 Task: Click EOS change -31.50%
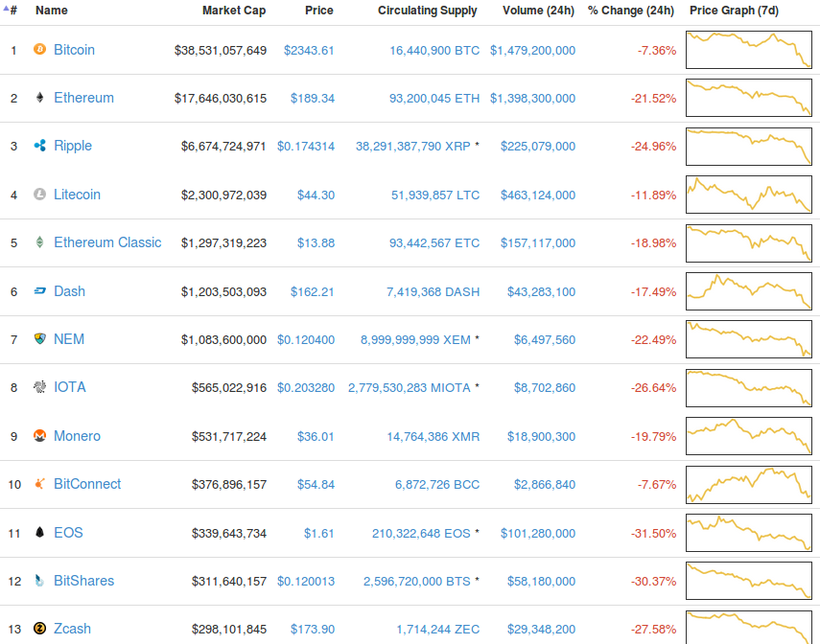coord(653,533)
